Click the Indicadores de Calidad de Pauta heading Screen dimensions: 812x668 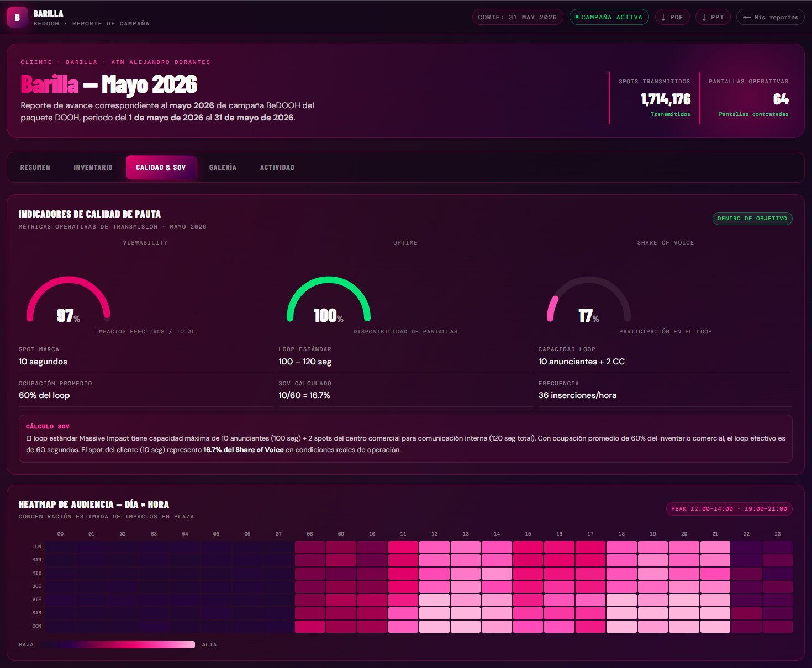(x=89, y=214)
